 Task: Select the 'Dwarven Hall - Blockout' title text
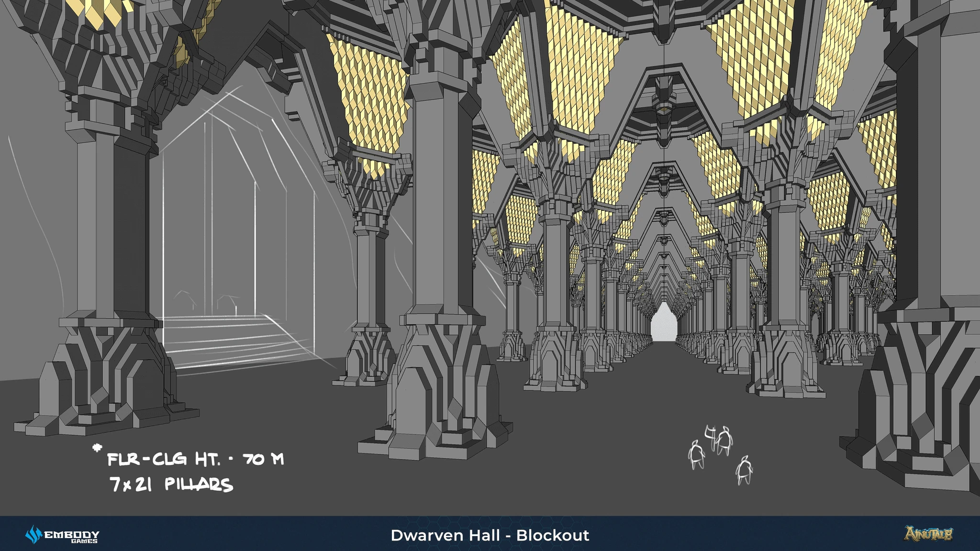[490, 535]
